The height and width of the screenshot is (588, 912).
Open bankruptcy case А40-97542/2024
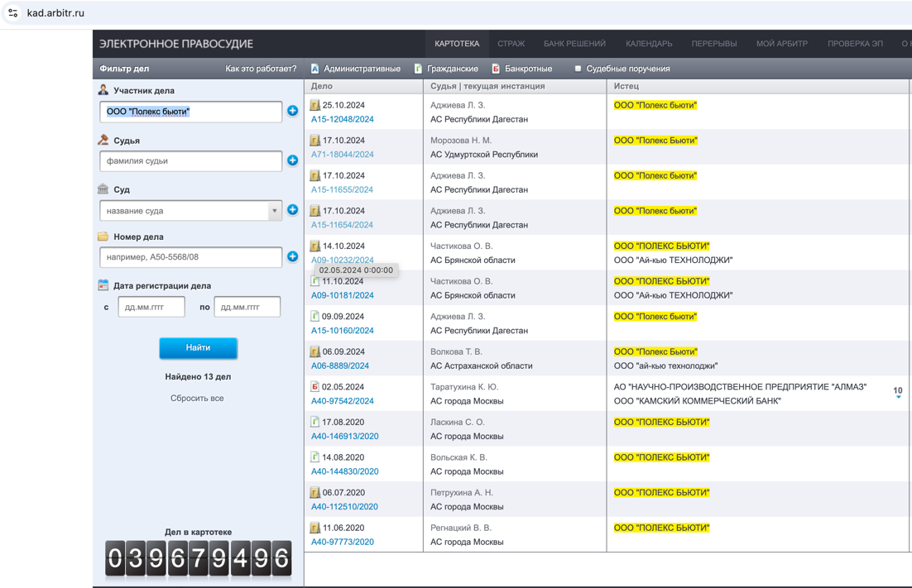tap(343, 401)
